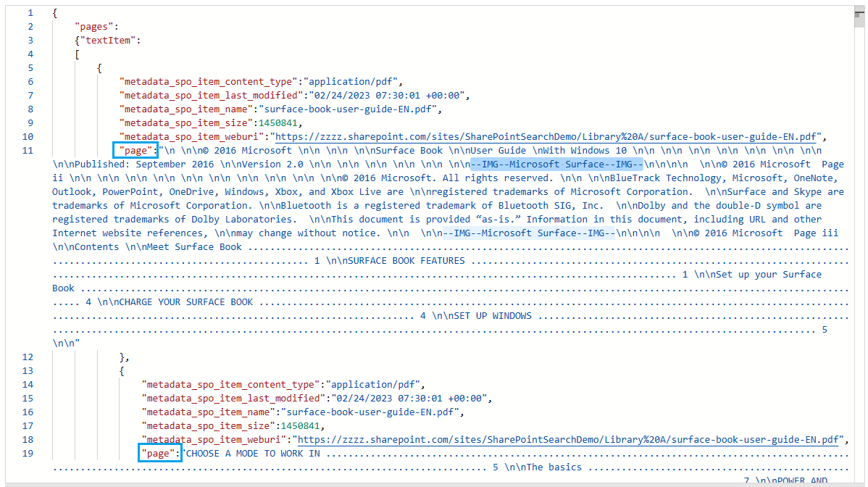The height and width of the screenshot is (487, 868).
Task: Click the "application/pdf" value on line 14
Action: pyautogui.click(x=372, y=385)
